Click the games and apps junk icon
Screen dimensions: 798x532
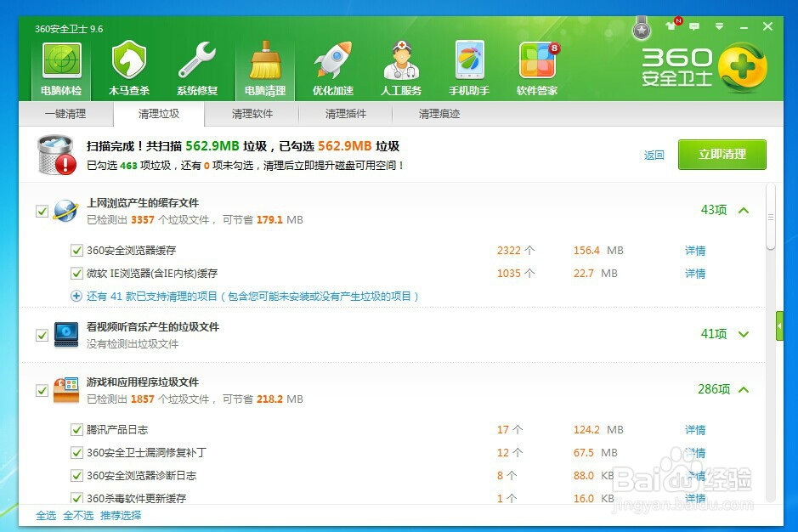[x=66, y=390]
